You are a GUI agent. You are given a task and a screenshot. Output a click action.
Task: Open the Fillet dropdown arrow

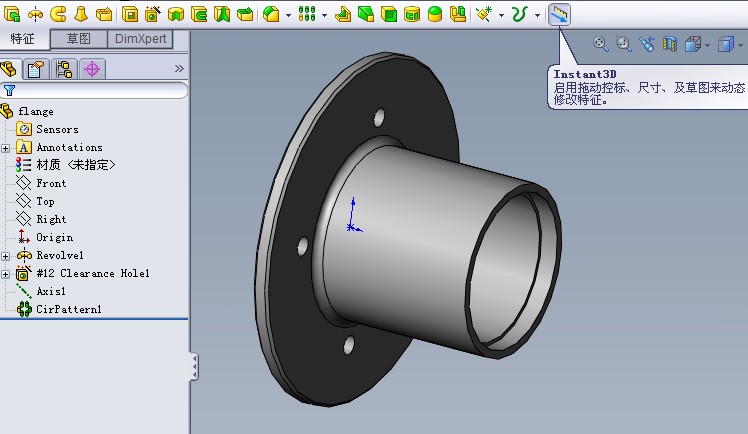[x=288, y=15]
